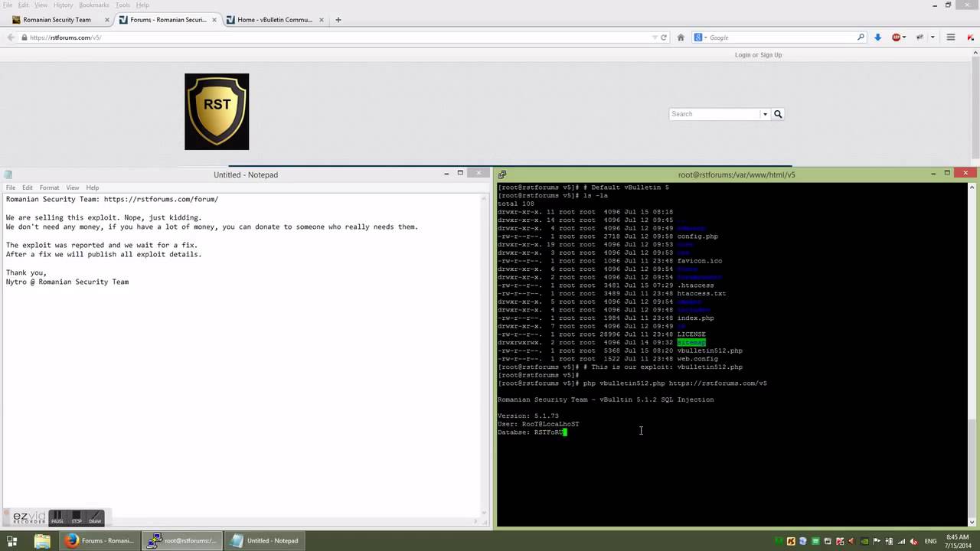The width and height of the screenshot is (980, 551).
Task: Open the Windows Start button
Action: point(11,540)
